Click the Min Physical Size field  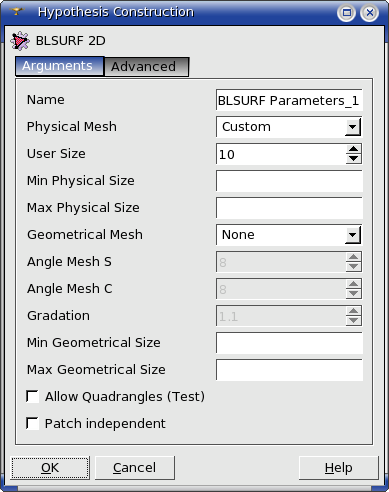click(289, 181)
